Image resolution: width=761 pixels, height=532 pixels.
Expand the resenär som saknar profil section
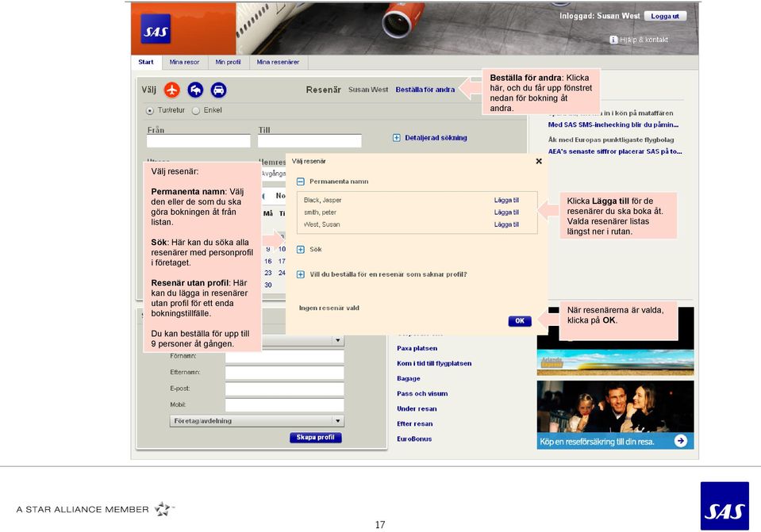[301, 274]
